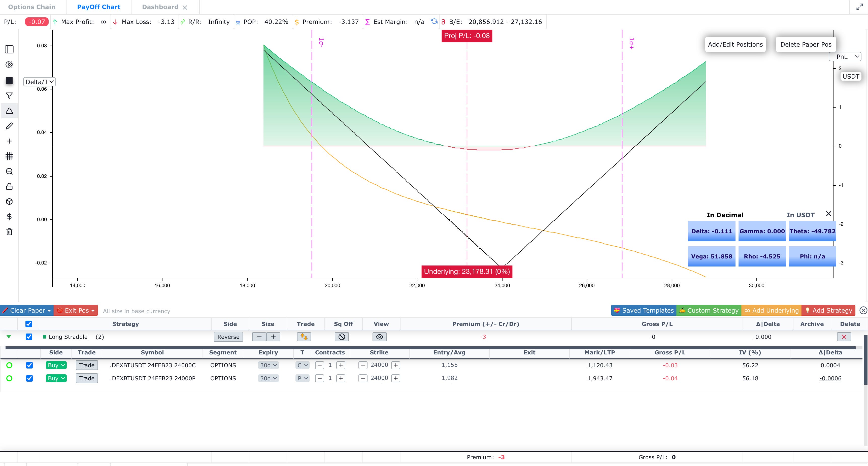
Task: Collapse the Long Straddle row triangle
Action: pos(9,337)
